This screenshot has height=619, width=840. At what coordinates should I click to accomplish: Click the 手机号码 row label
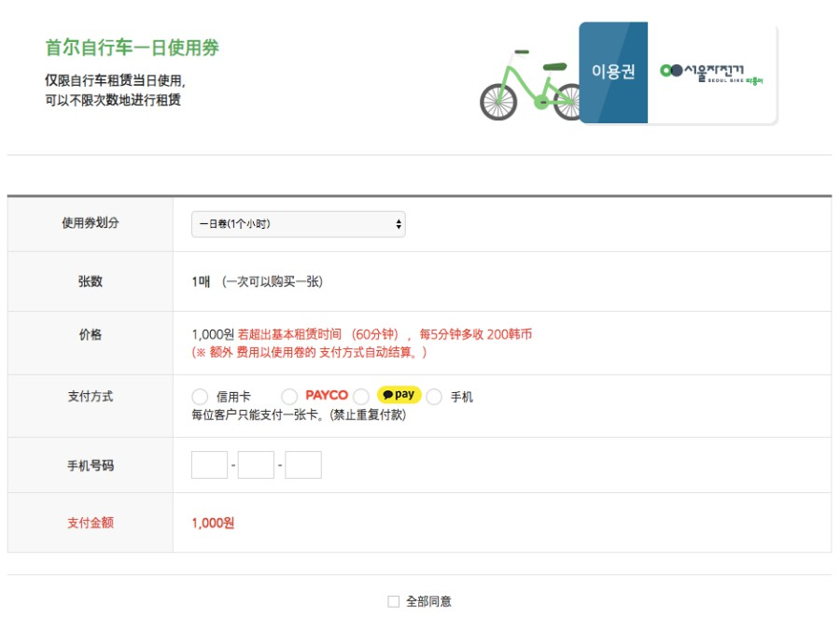91,466
